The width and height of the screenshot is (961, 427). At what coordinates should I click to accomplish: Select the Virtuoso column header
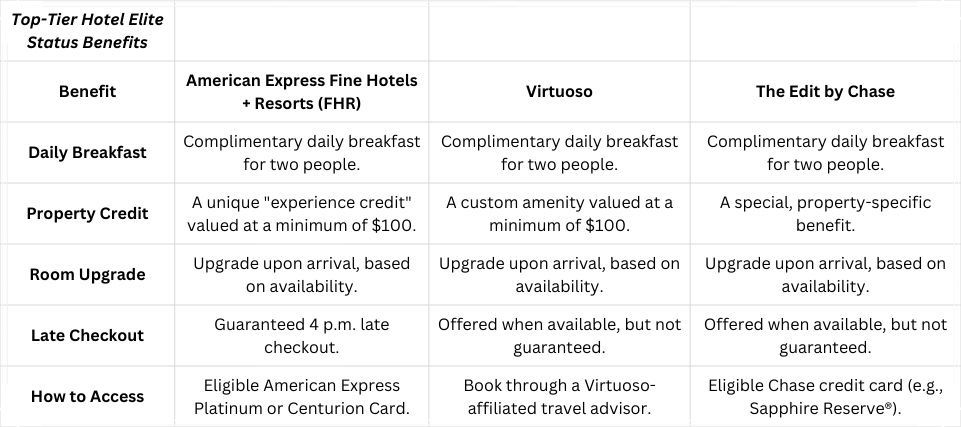[x=559, y=91]
